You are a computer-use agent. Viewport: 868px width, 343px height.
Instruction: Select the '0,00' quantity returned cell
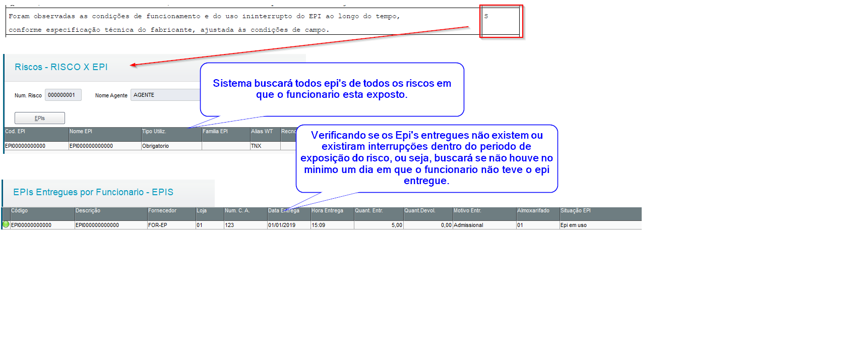pyautogui.click(x=428, y=225)
